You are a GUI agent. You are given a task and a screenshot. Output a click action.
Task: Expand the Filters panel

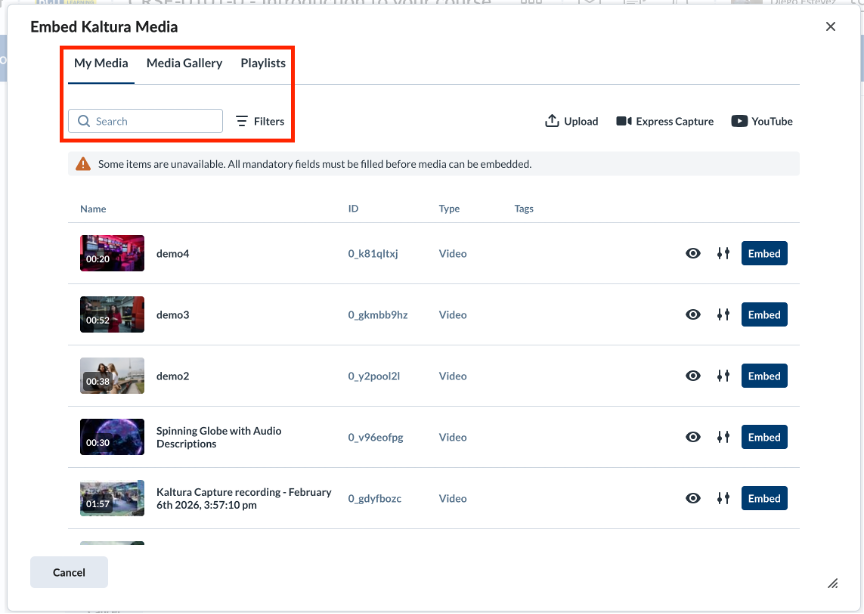pos(260,121)
